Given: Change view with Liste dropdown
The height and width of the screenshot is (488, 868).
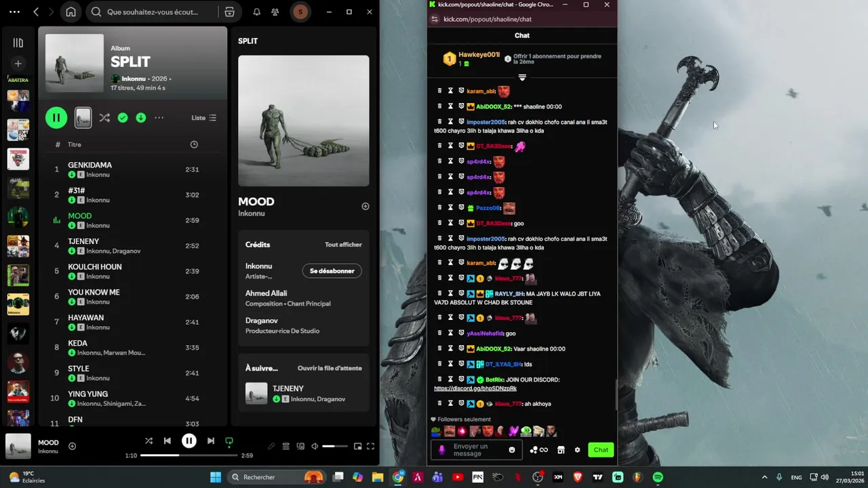Looking at the screenshot, I should pos(203,118).
